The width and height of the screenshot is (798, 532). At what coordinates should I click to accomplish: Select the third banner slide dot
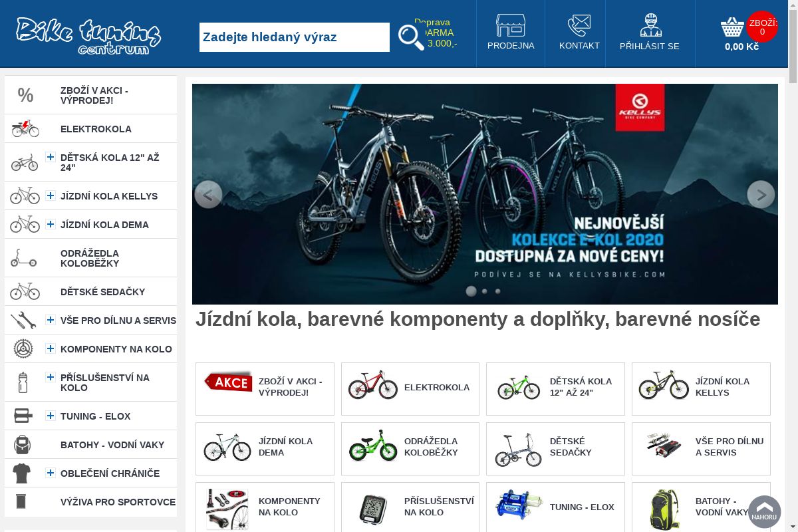(x=497, y=291)
